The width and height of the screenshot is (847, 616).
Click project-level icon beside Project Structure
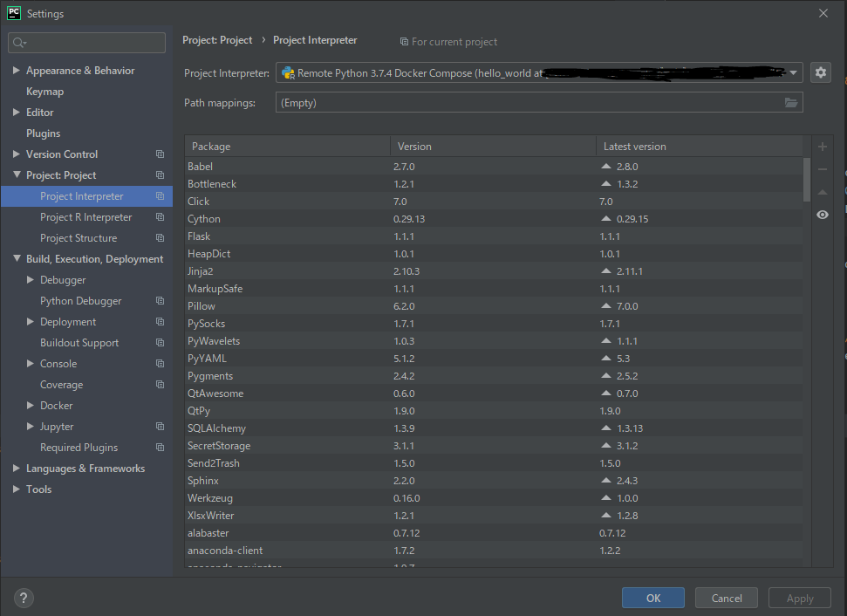160,237
